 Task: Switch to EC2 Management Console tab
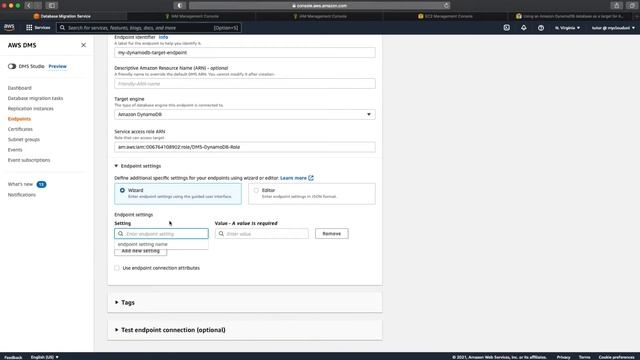(x=445, y=16)
